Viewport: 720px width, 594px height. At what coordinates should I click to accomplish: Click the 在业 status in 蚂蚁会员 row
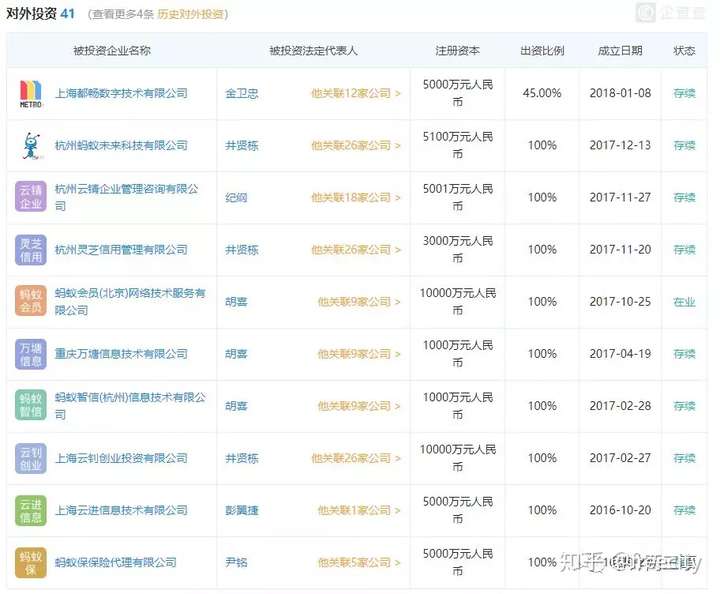click(685, 302)
